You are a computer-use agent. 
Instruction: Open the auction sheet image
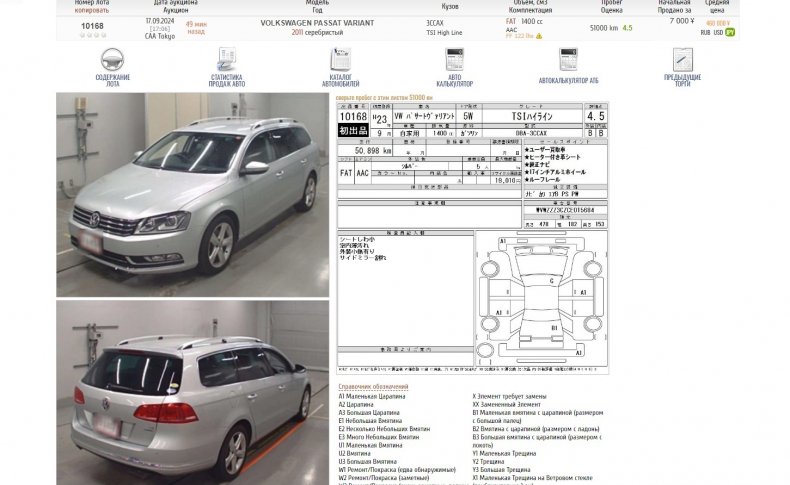coord(473,238)
